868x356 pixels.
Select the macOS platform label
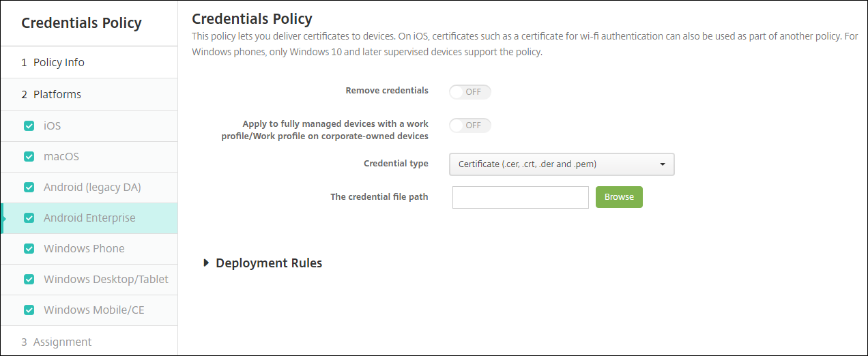pos(61,157)
